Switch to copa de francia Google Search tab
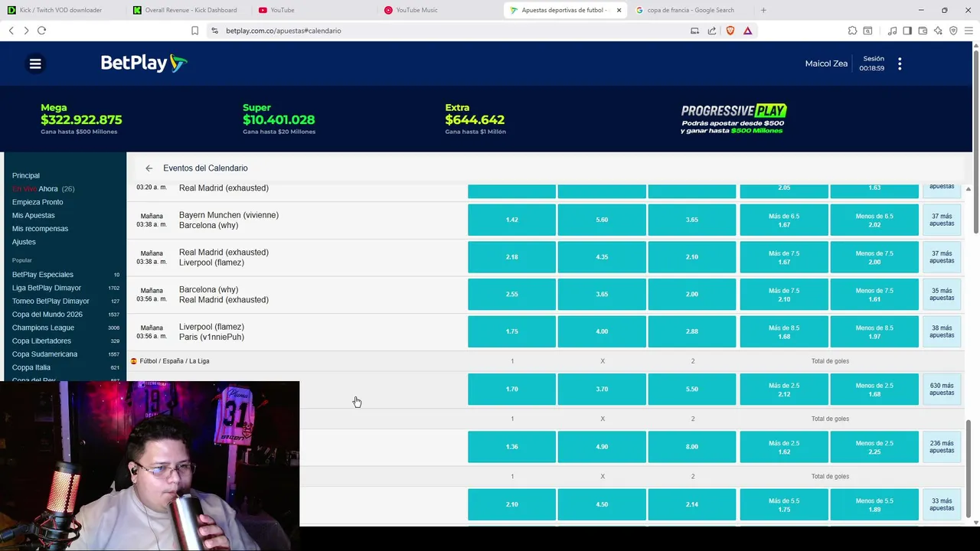This screenshot has height=551, width=980. click(690, 10)
